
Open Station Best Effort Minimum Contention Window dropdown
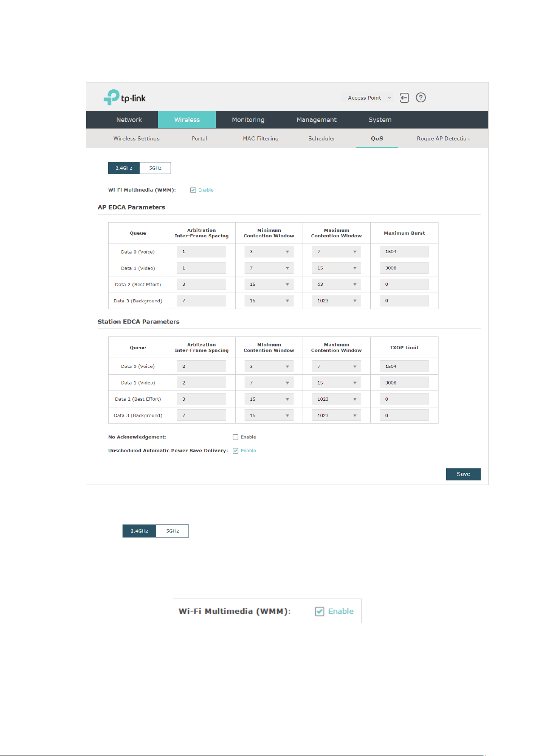tap(269, 399)
